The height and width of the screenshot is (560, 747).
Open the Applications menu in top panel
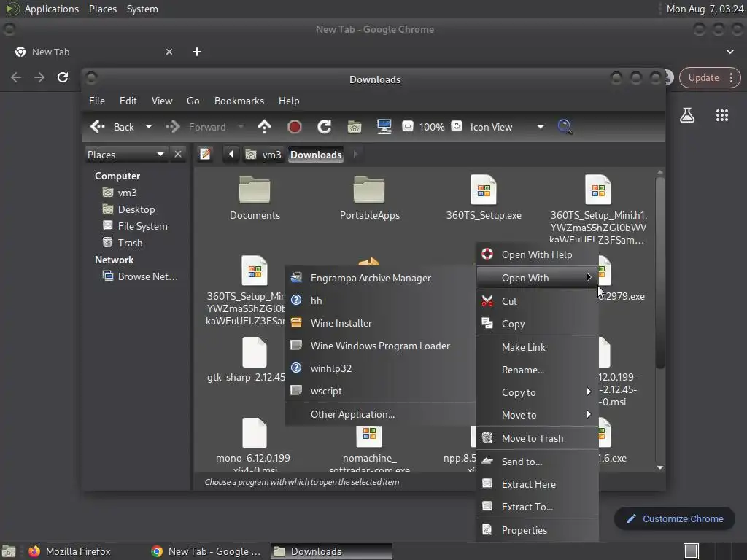(52, 9)
